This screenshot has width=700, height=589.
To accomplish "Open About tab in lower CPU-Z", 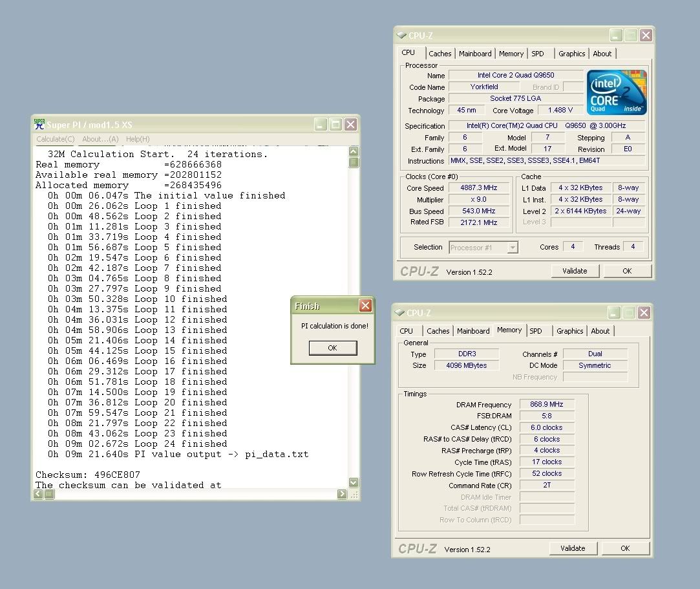I will coord(600,331).
